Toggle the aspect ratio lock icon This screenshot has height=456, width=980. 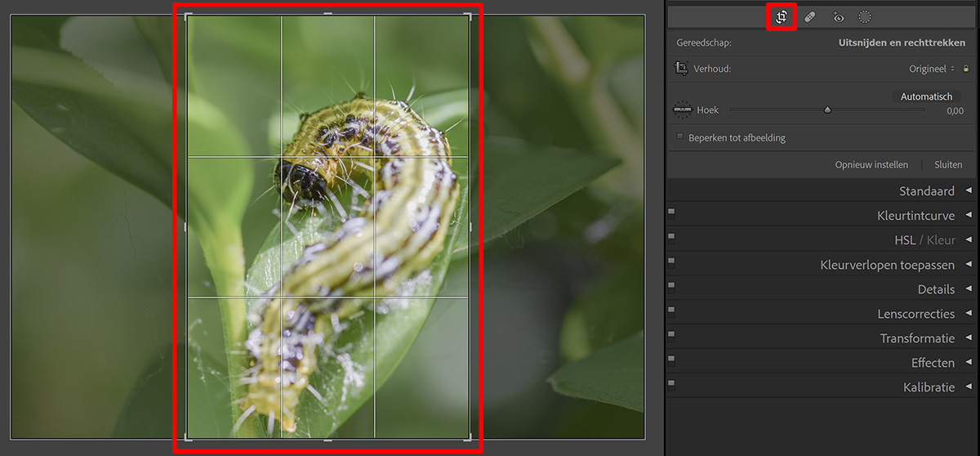click(x=965, y=69)
